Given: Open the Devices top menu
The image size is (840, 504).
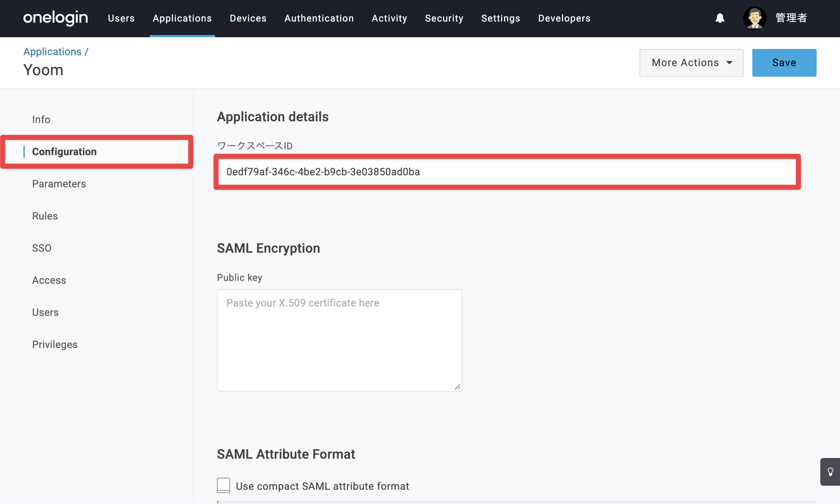Looking at the screenshot, I should [x=248, y=18].
